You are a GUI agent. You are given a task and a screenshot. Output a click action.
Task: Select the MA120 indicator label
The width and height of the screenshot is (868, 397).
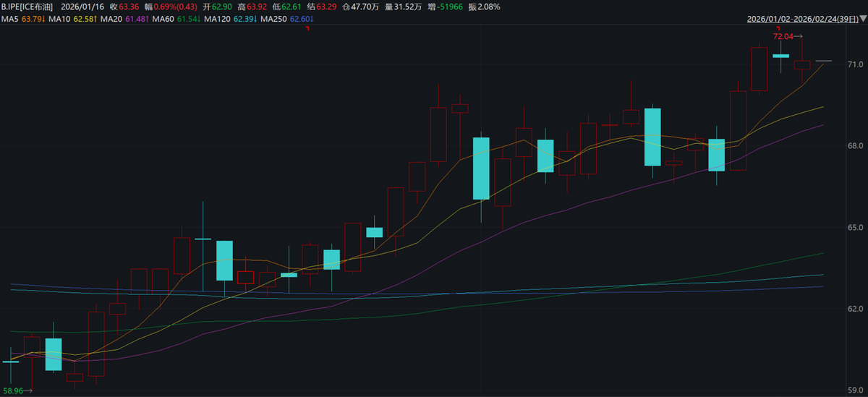[218, 18]
